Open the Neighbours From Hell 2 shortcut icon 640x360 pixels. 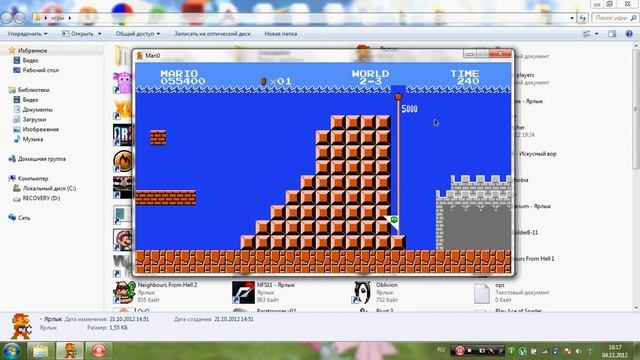[124, 292]
